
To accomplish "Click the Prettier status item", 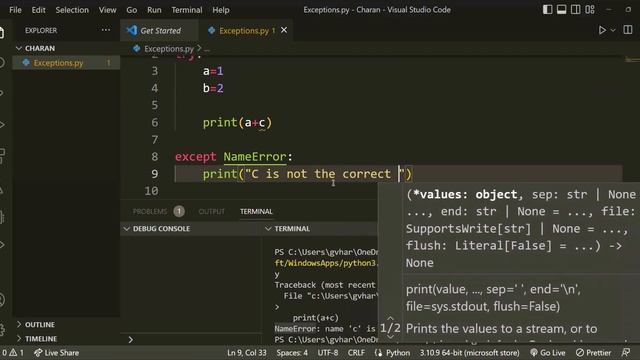I will point(593,353).
